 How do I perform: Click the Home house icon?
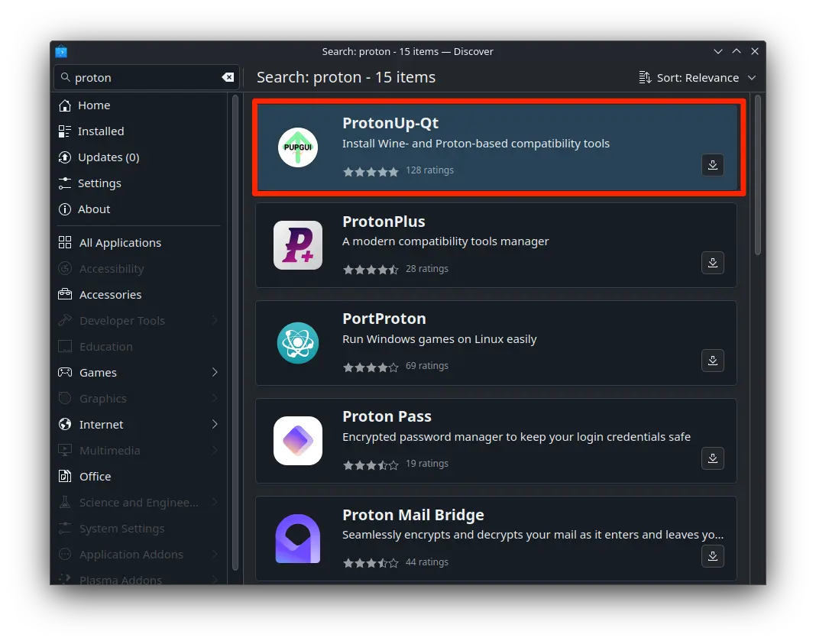tap(65, 105)
